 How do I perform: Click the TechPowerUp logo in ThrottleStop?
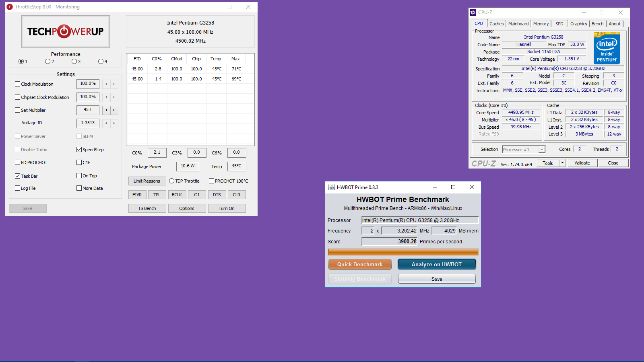click(66, 31)
